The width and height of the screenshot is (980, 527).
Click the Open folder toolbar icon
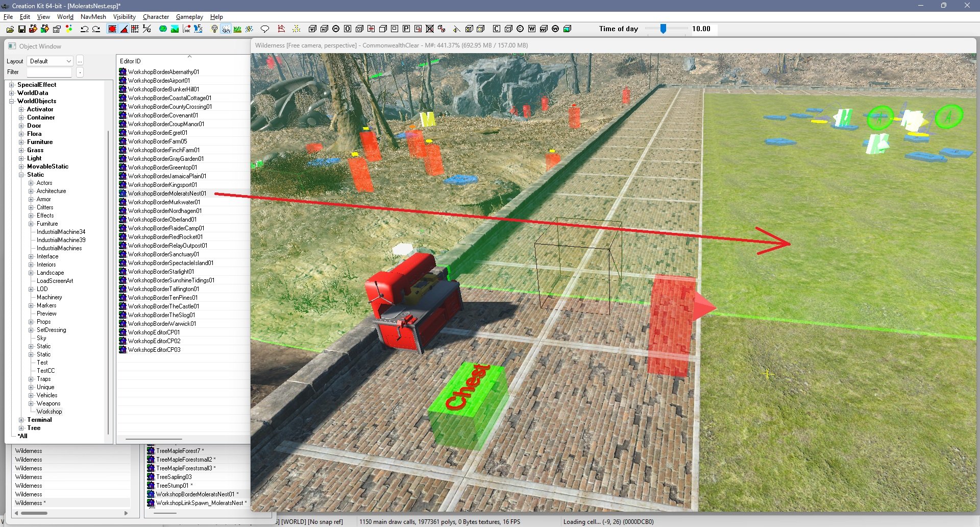coord(10,29)
